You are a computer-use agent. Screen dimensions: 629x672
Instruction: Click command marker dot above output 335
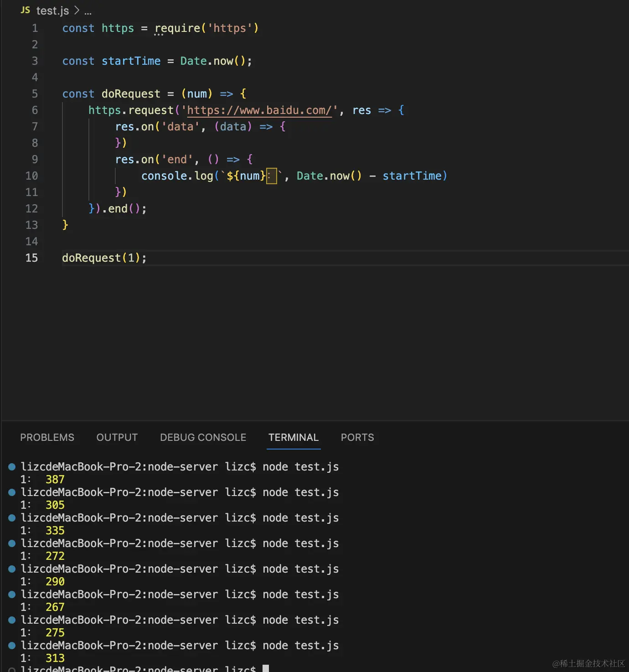tap(12, 517)
